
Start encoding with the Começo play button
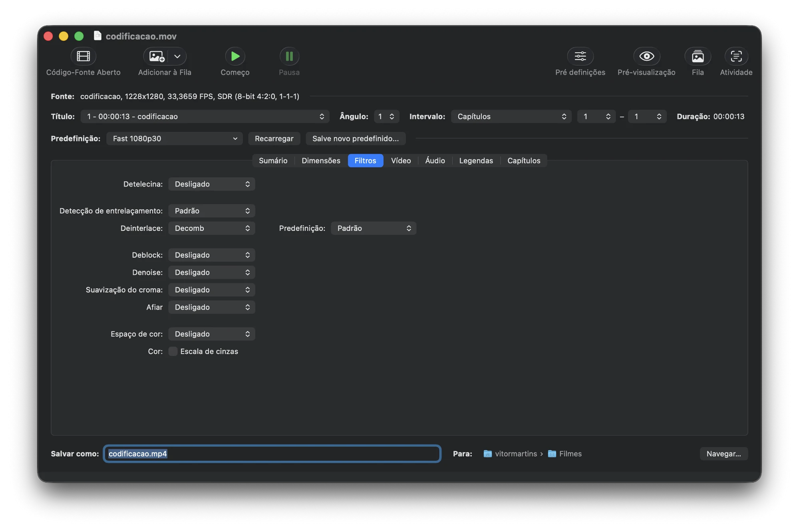coord(235,56)
